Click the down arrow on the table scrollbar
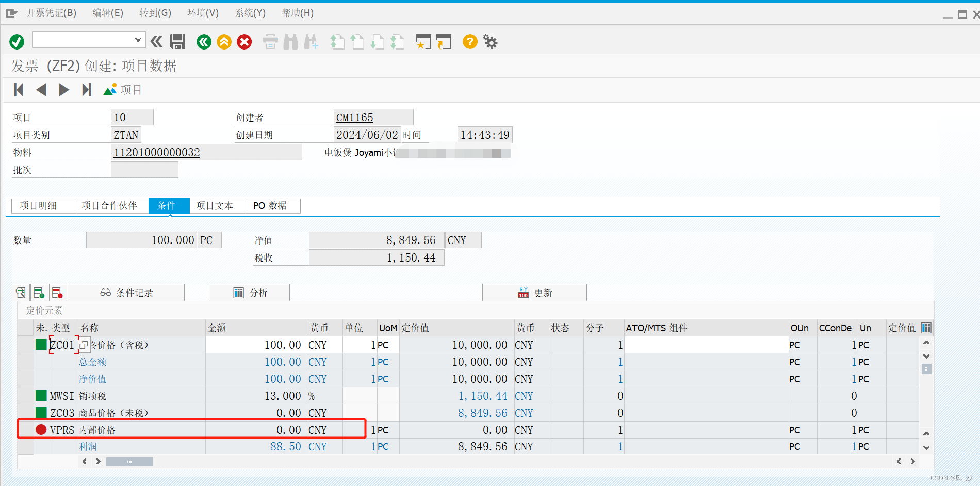 [926, 356]
